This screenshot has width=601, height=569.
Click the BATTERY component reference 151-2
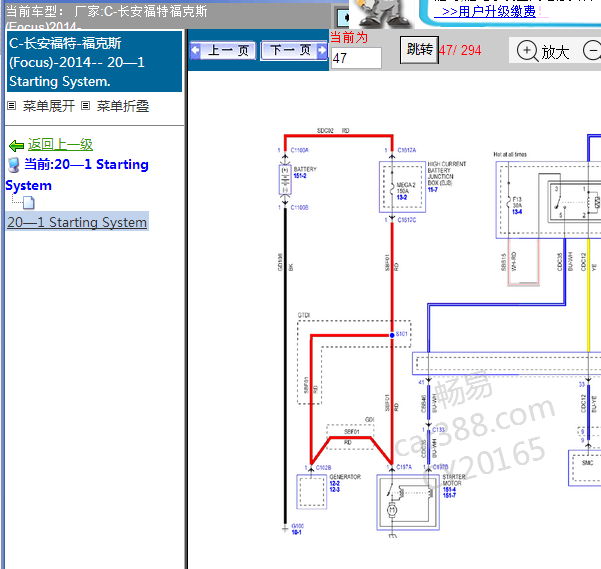(x=300, y=176)
